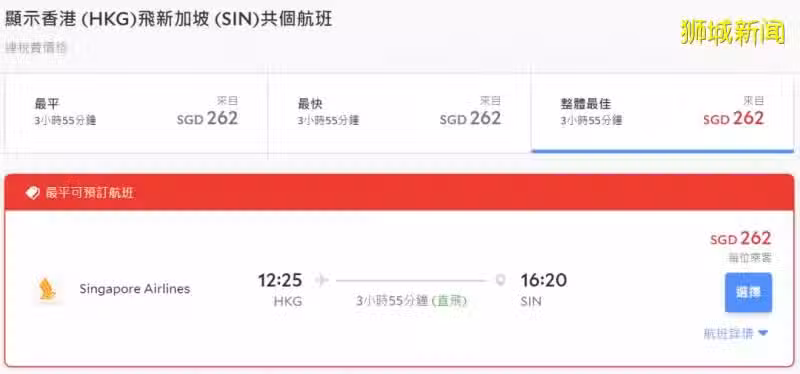Click the 3小時55分鐘 (直飛) duration text
This screenshot has width=800, height=374.
click(411, 301)
